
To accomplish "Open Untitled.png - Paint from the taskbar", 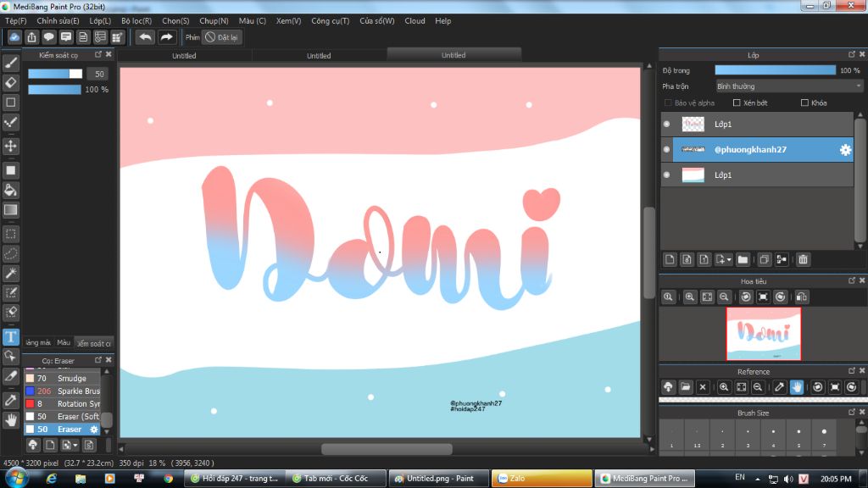I will coord(439,479).
